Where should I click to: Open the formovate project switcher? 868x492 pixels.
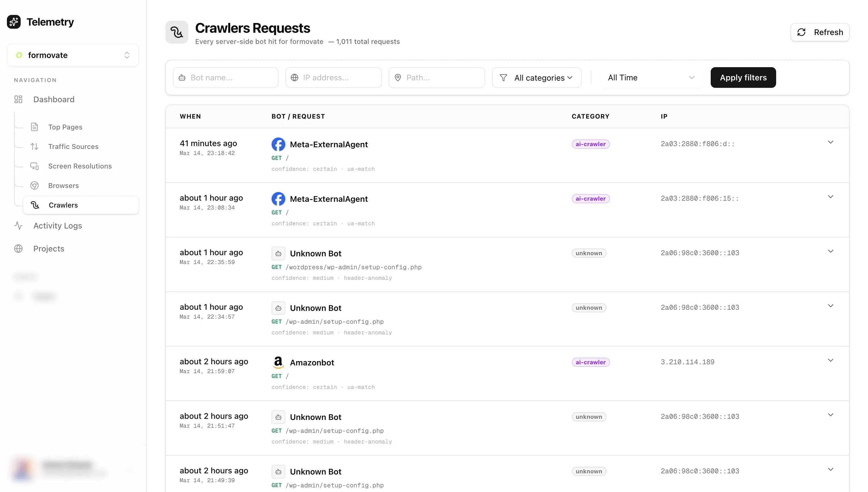click(73, 55)
